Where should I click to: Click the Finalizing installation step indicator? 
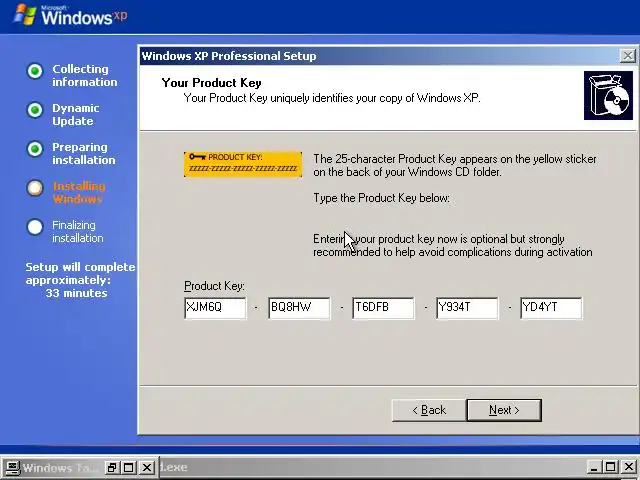pyautogui.click(x=35, y=227)
